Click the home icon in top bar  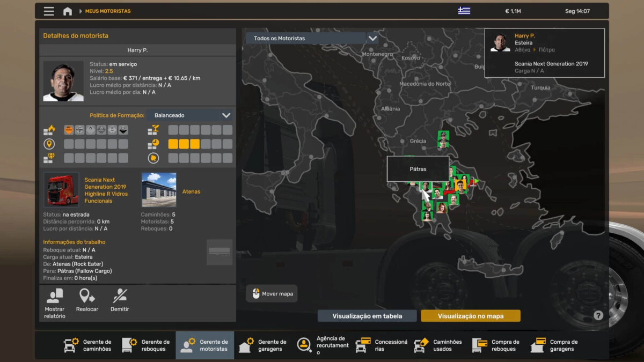pos(68,11)
